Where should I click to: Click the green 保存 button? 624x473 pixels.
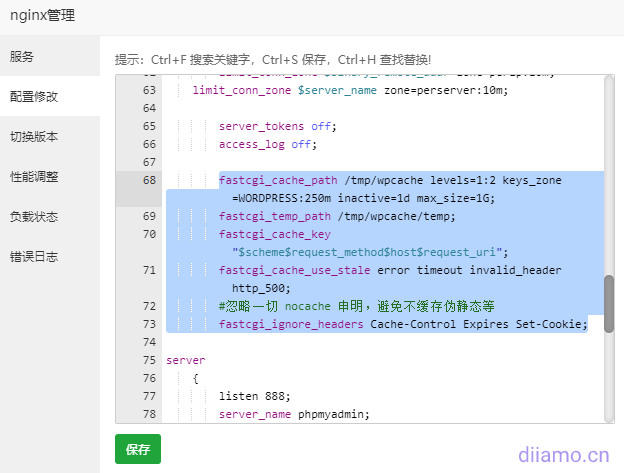click(138, 449)
